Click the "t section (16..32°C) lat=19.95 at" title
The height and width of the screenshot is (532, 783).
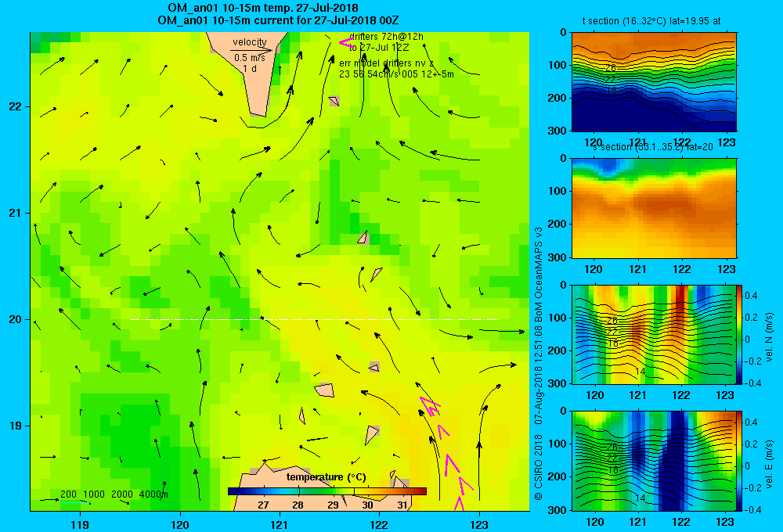pos(651,21)
